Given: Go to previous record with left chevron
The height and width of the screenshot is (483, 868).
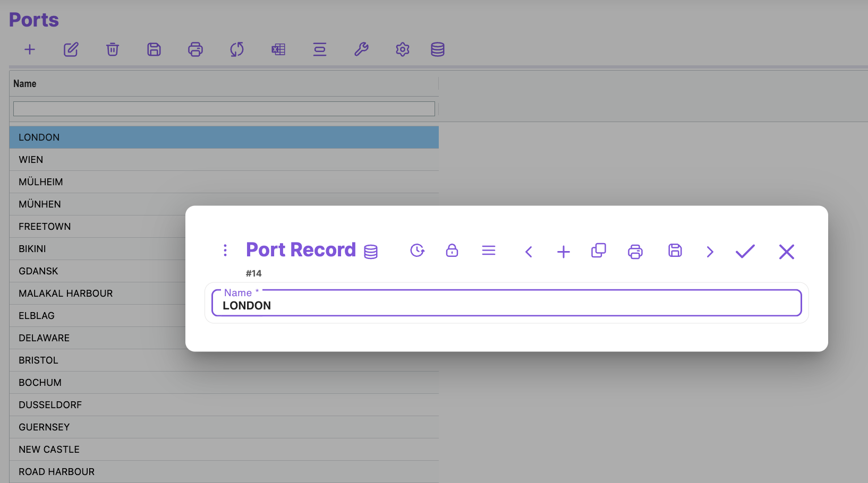Looking at the screenshot, I should coord(529,252).
